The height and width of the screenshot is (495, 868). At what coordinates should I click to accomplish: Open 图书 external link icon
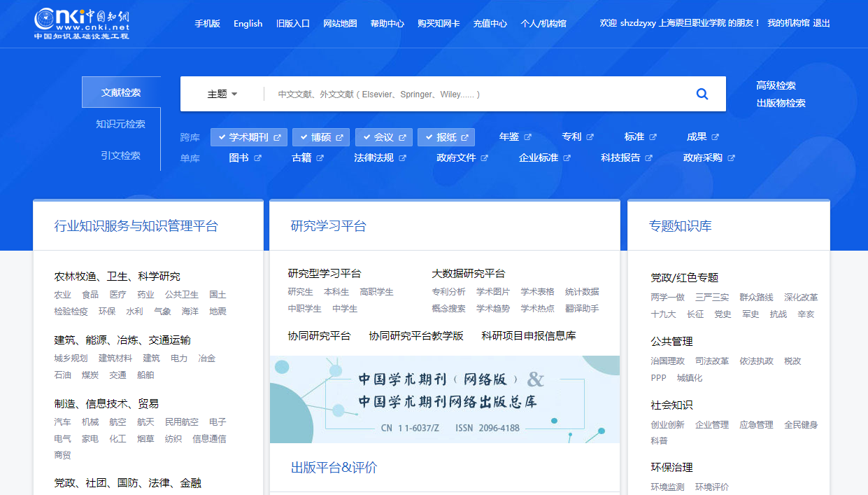click(x=258, y=158)
